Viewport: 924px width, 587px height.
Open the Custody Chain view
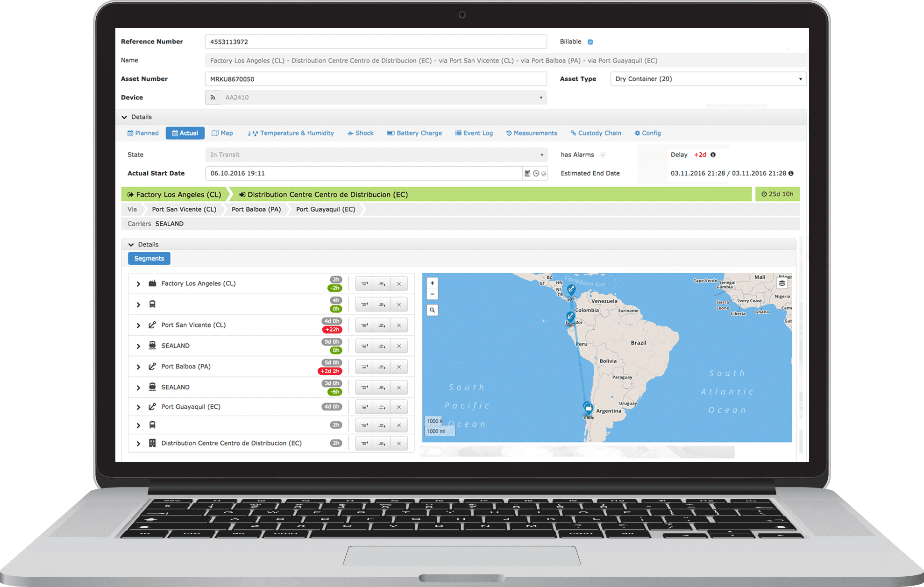coord(596,133)
